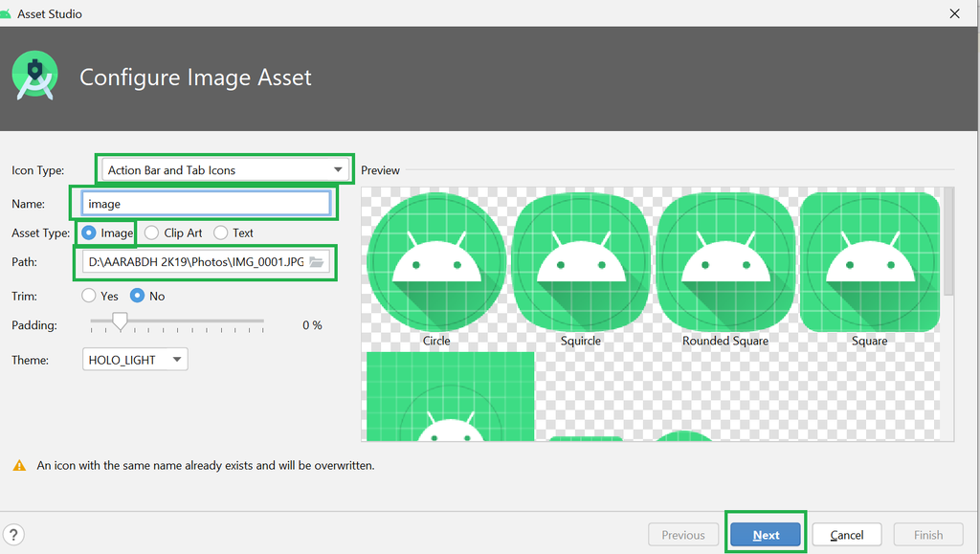Browse for file with the folder icon
Image resolution: width=980 pixels, height=554 pixels.
pyautogui.click(x=317, y=262)
